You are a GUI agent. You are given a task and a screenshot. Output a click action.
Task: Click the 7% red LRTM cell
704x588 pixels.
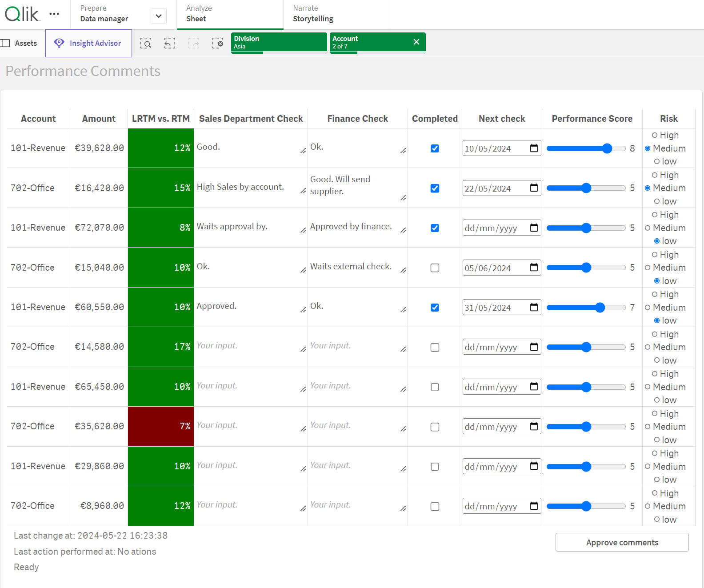161,427
